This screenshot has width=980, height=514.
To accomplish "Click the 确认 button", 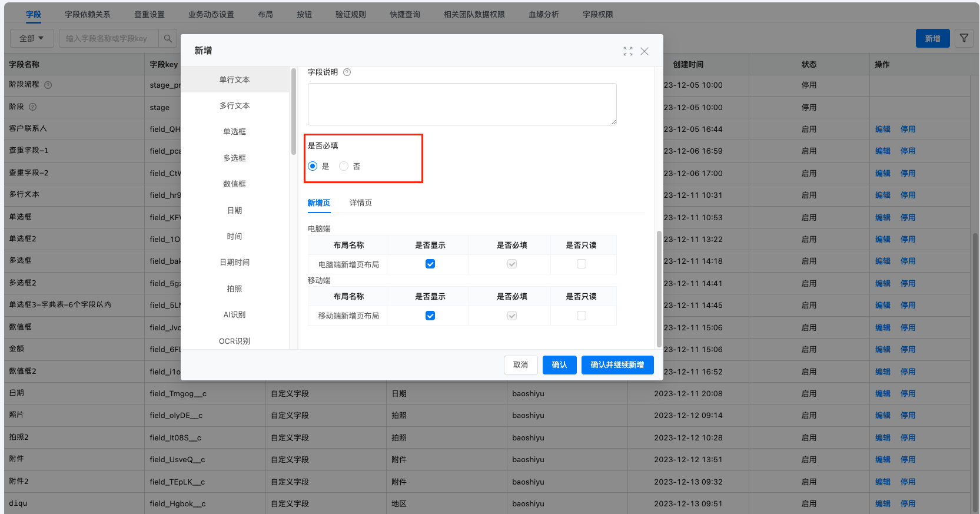I will click(x=559, y=365).
